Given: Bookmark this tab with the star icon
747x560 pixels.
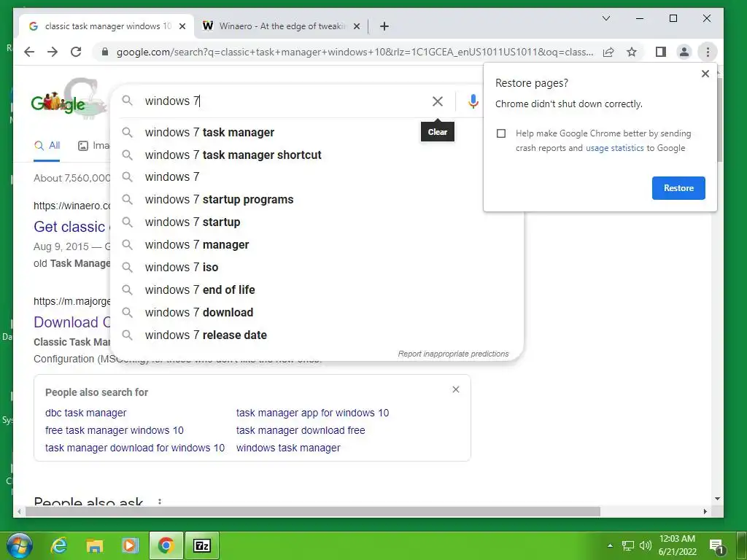Looking at the screenshot, I should point(632,52).
